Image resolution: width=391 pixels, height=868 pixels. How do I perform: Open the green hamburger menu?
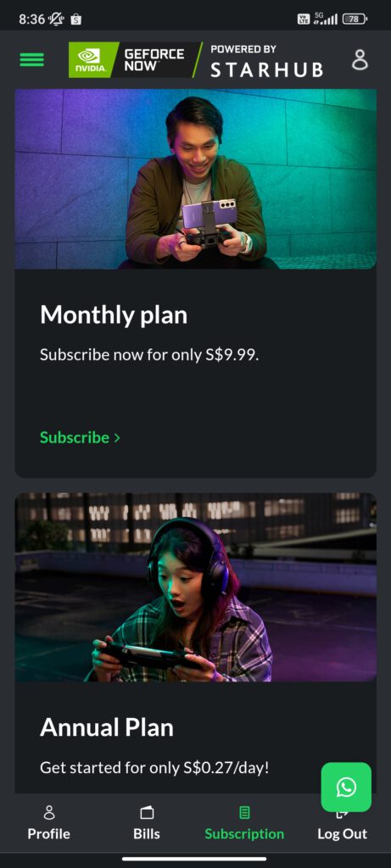pyautogui.click(x=32, y=60)
